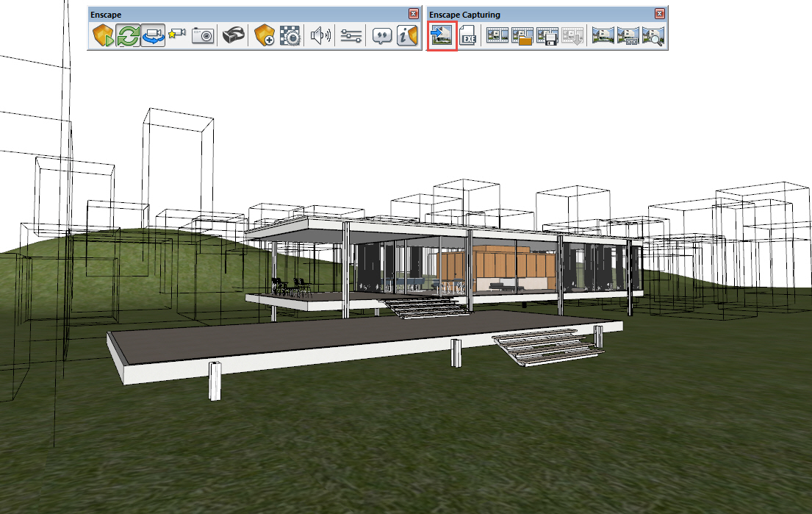Image resolution: width=812 pixels, height=514 pixels.
Task: Close the Enscape toolbar
Action: click(413, 14)
